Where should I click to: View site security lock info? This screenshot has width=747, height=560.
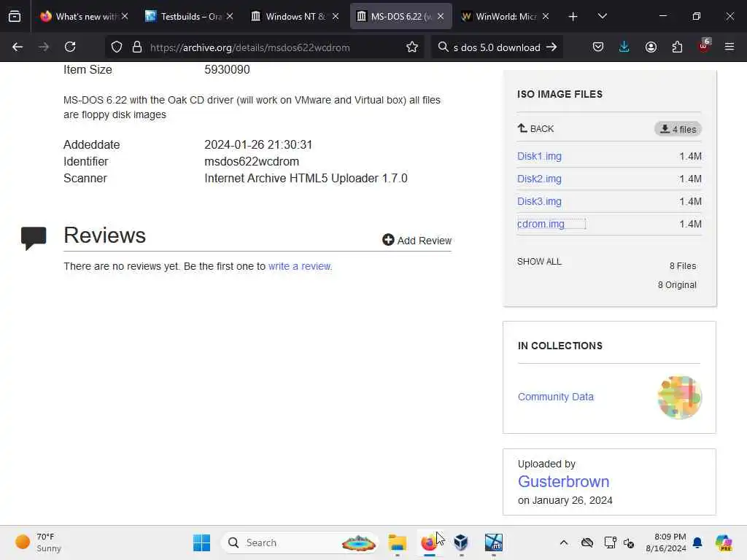tap(137, 47)
